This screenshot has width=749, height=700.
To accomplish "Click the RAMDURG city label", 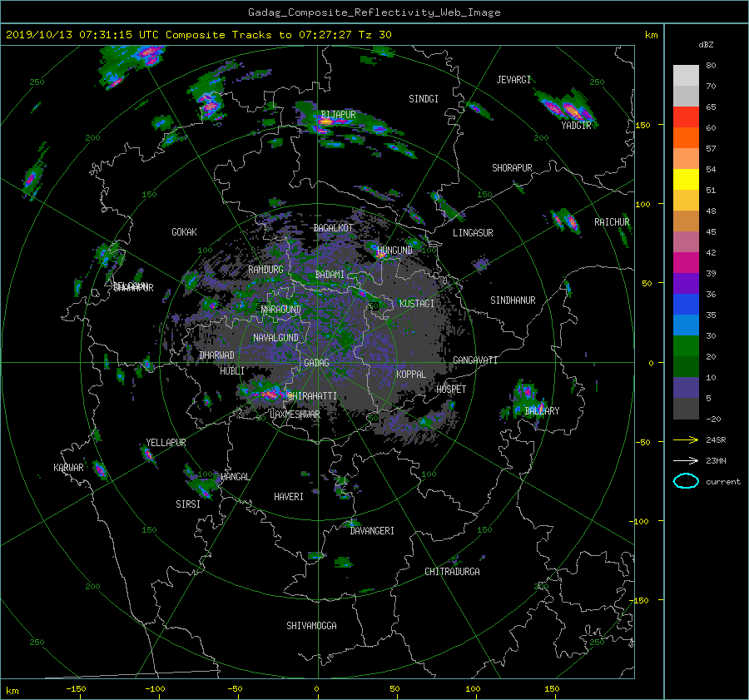I will click(x=265, y=270).
